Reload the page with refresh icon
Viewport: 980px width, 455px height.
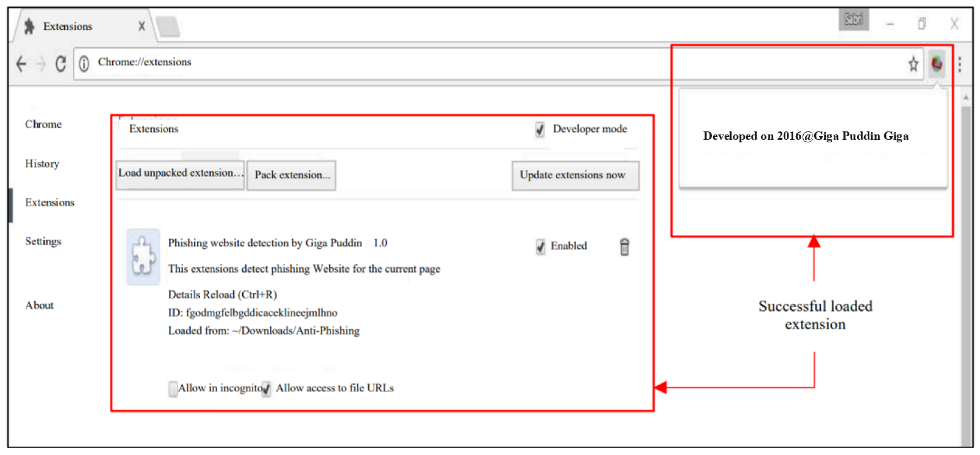(x=61, y=64)
